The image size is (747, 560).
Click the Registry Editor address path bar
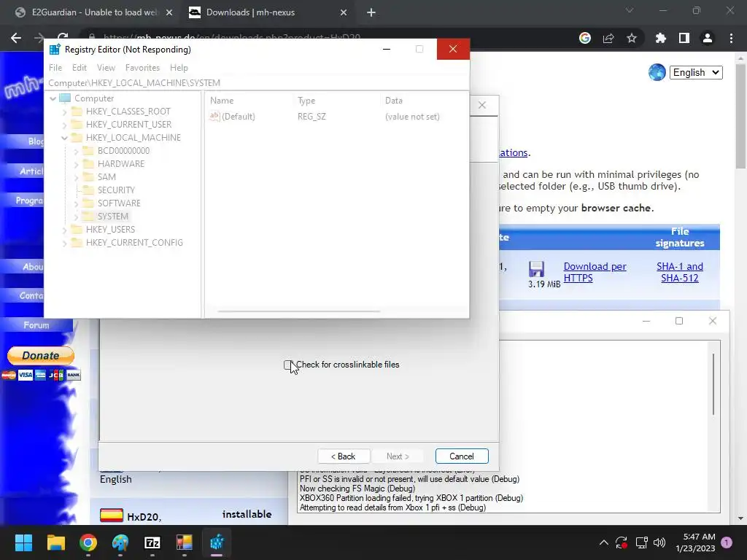[256, 83]
